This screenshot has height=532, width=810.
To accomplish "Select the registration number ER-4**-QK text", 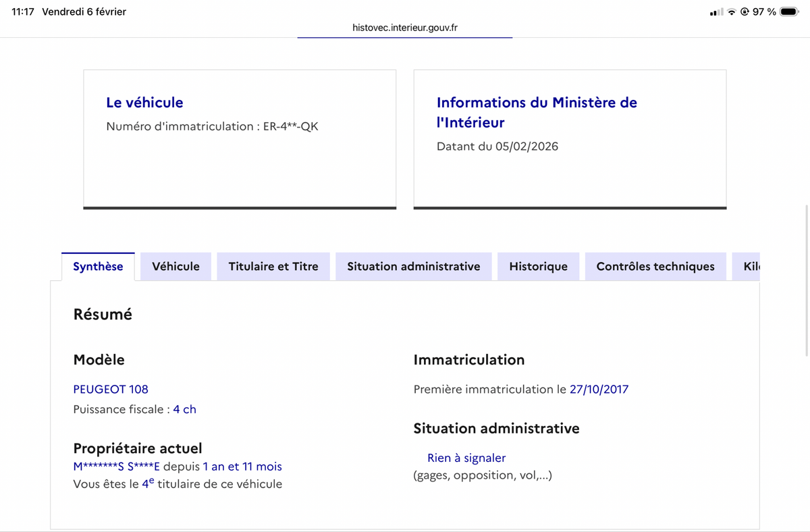I will 290,126.
